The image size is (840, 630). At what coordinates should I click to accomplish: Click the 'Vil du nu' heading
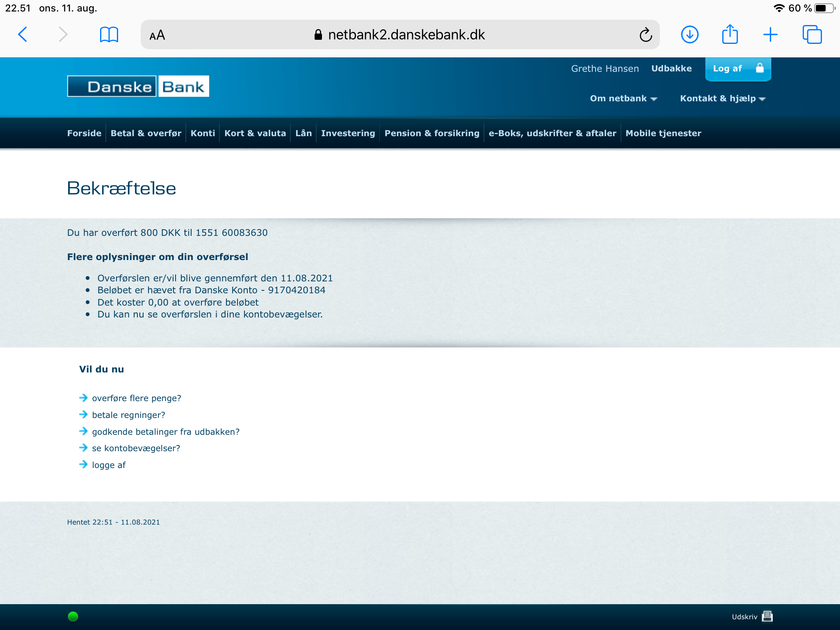pos(101,369)
